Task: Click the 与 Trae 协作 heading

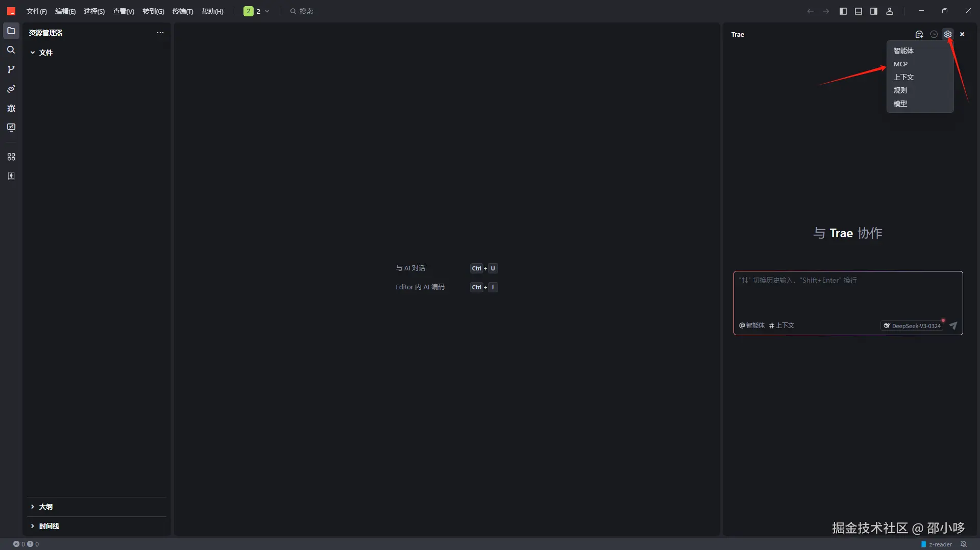Action: click(x=848, y=233)
